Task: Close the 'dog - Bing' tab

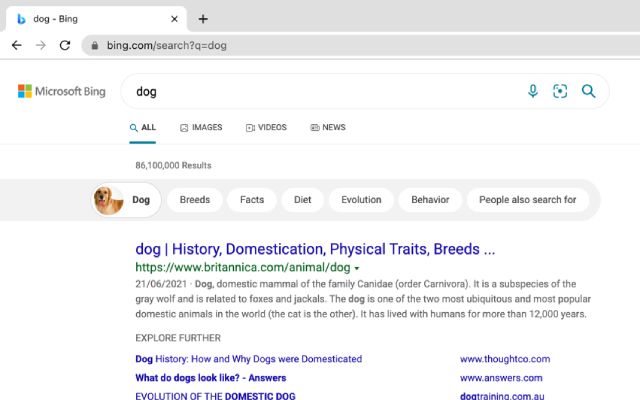Action: click(174, 19)
